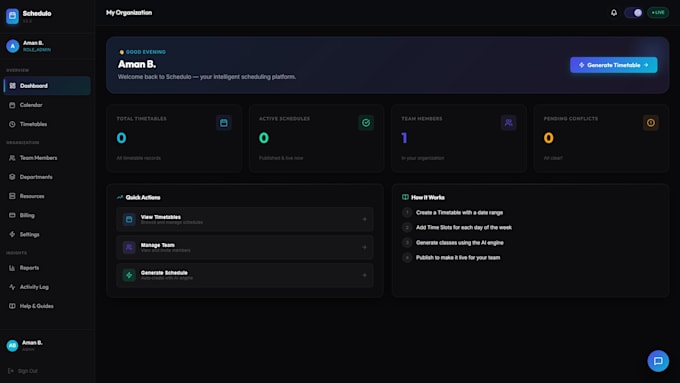
Task: Open Dashboard in the sidebar
Action: [x=47, y=86]
